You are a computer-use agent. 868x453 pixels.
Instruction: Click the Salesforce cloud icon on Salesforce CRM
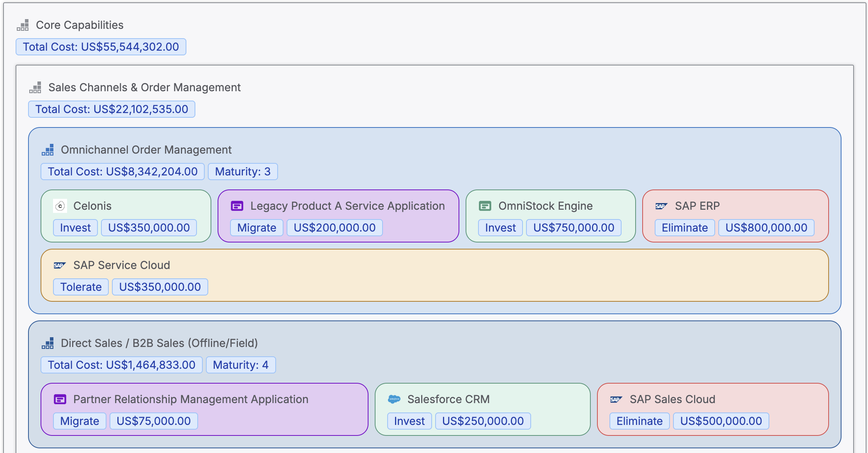394,399
